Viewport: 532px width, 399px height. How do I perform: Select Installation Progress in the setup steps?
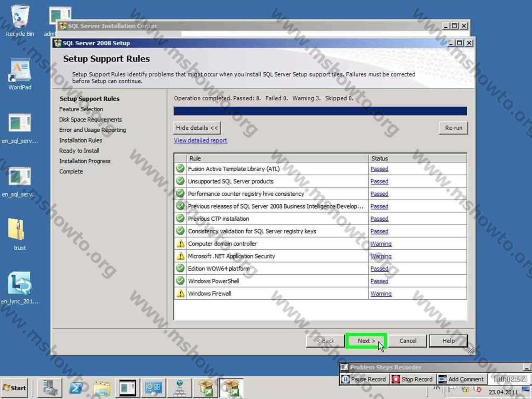(85, 161)
